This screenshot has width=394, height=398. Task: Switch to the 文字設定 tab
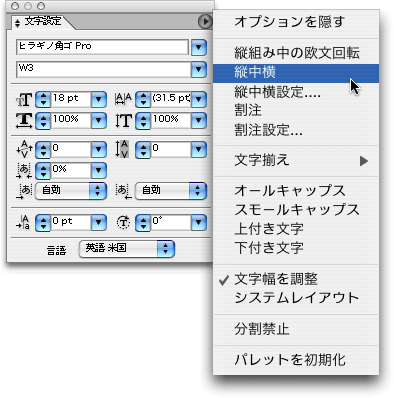(x=43, y=22)
